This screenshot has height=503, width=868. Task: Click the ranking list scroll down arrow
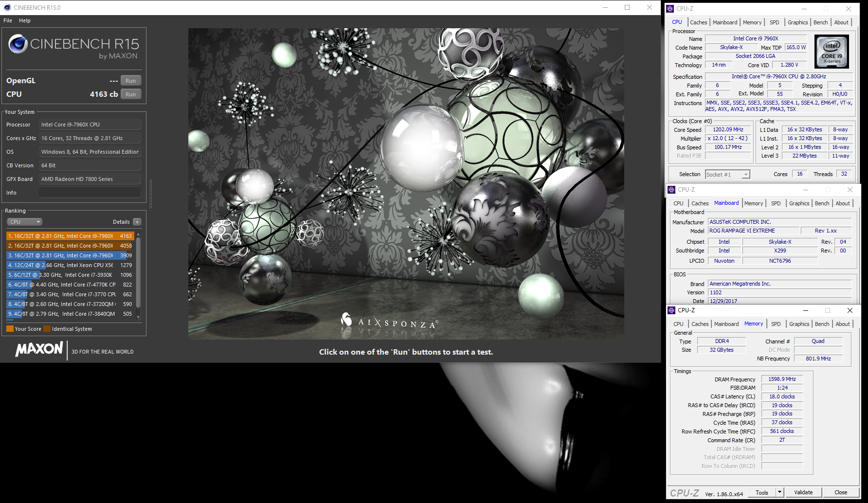139,317
